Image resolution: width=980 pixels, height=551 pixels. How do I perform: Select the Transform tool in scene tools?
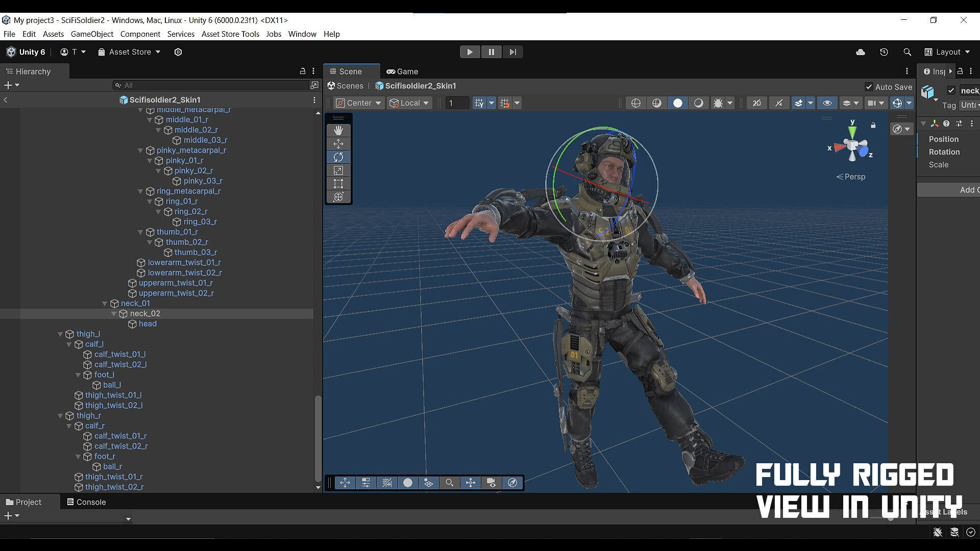338,197
